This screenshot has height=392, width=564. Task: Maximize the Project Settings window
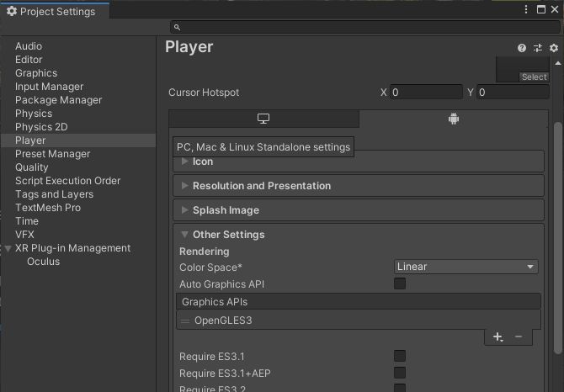pyautogui.click(x=541, y=9)
